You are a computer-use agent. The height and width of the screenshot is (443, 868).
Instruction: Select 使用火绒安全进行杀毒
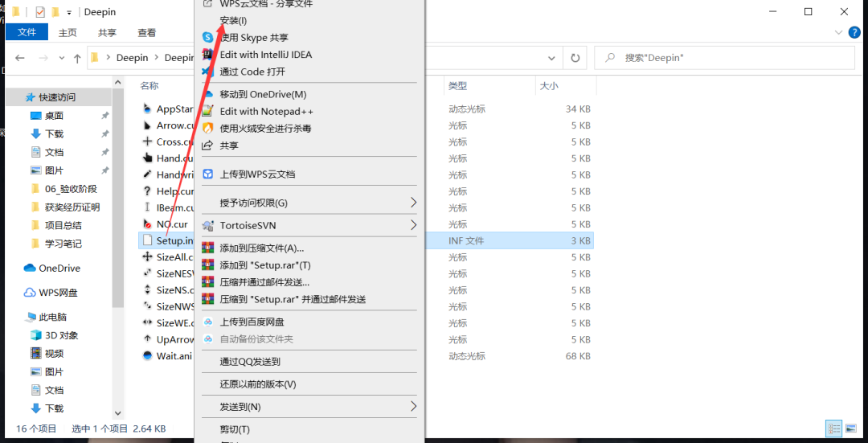point(265,129)
